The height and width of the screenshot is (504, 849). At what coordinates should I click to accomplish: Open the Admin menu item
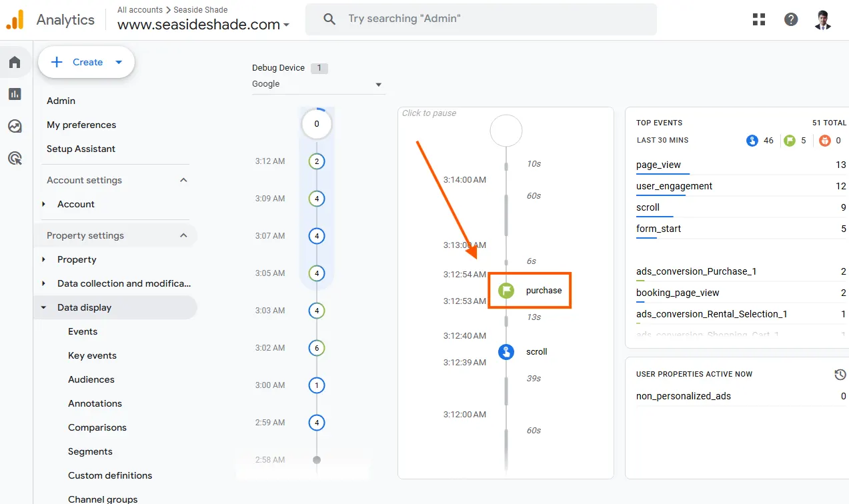coord(61,101)
